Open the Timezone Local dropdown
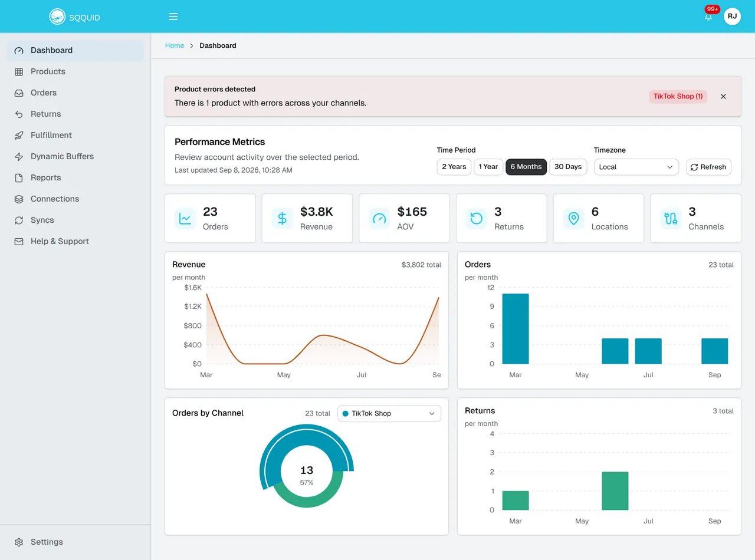The height and width of the screenshot is (560, 755). pos(636,167)
